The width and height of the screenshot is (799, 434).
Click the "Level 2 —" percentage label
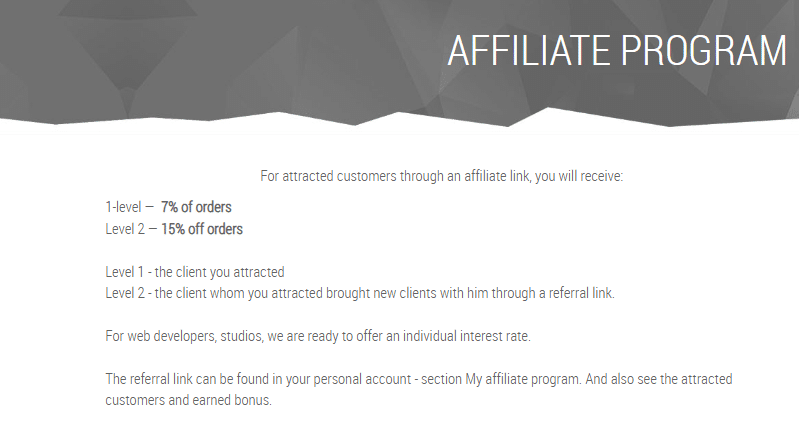tap(131, 229)
